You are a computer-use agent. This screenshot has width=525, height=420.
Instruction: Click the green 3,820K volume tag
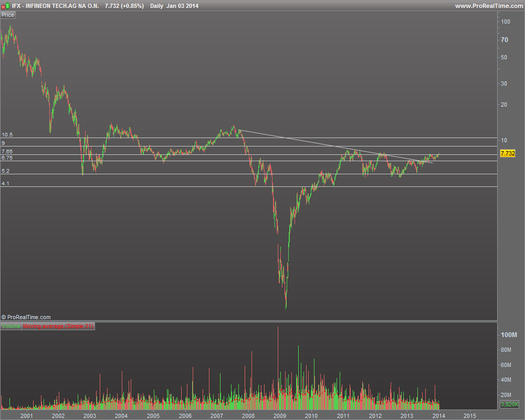[509, 404]
